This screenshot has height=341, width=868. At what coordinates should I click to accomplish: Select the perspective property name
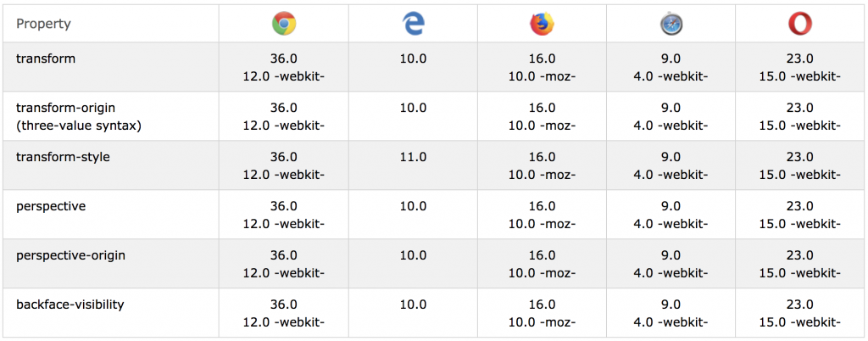tap(51, 206)
